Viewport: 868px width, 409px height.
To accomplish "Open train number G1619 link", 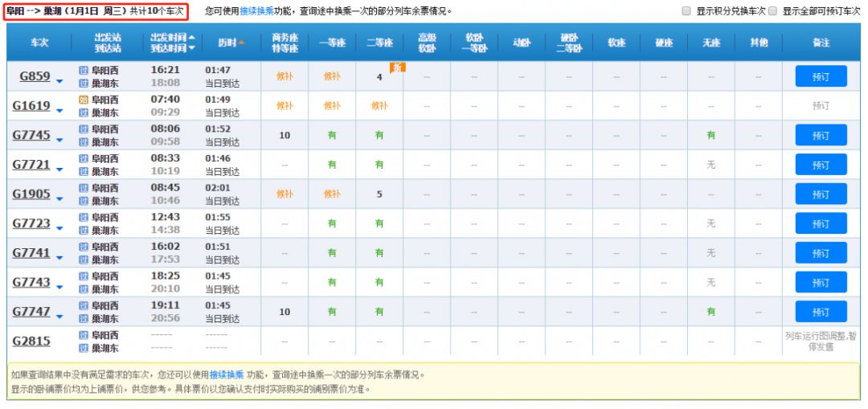I will pos(31,106).
